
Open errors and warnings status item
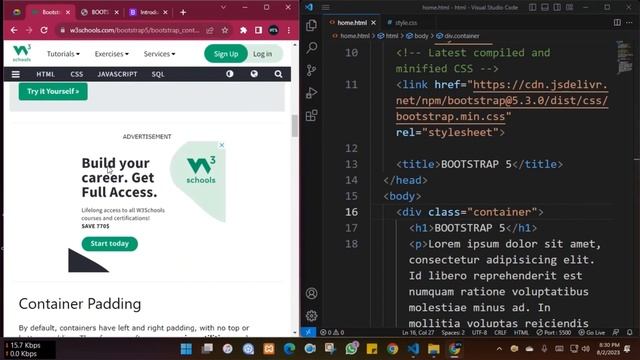pyautogui.click(x=332, y=332)
